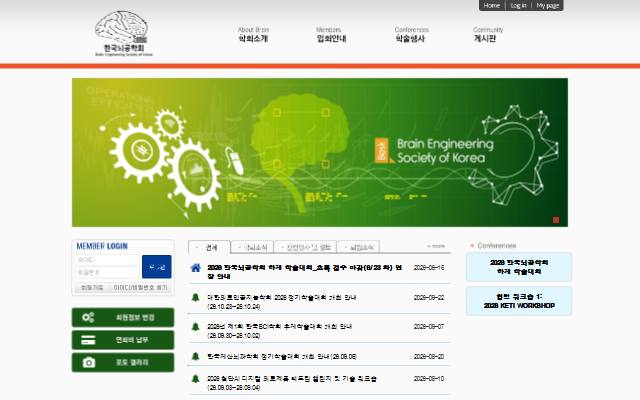Open the 회원가입 sign-up link

click(92, 288)
